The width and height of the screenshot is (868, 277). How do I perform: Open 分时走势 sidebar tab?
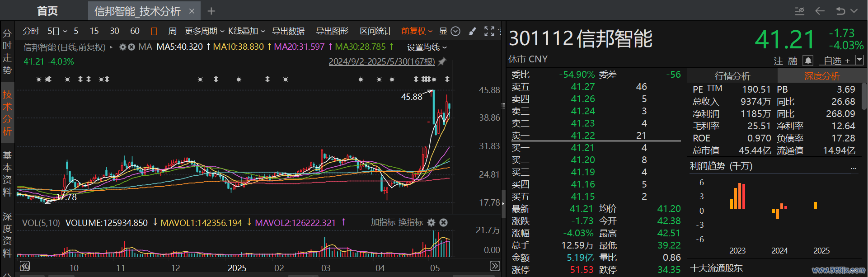coord(7,52)
